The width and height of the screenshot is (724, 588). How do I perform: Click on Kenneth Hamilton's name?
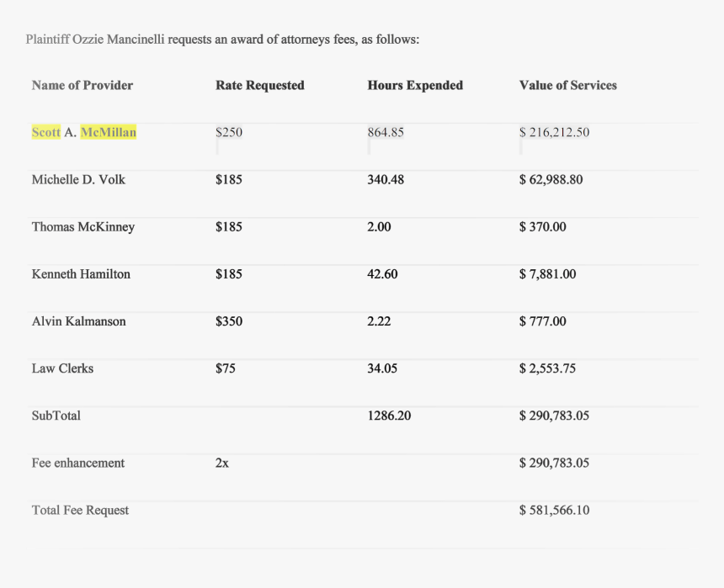pos(81,273)
